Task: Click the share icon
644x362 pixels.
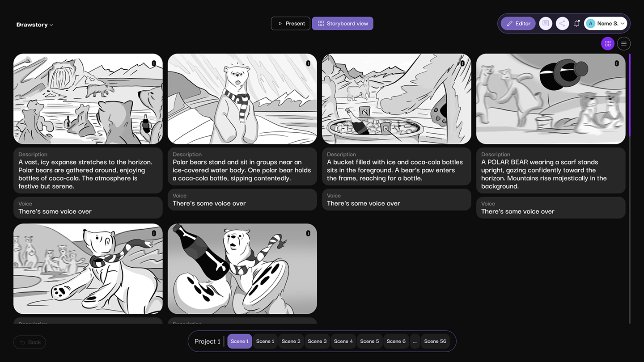Action: (562, 24)
